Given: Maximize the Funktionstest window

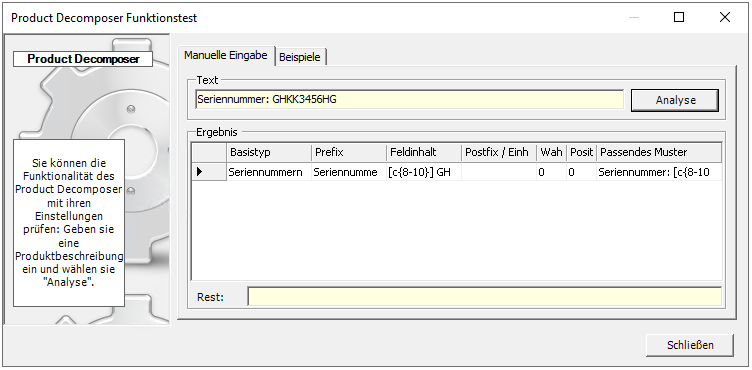Looking at the screenshot, I should click(x=679, y=17).
